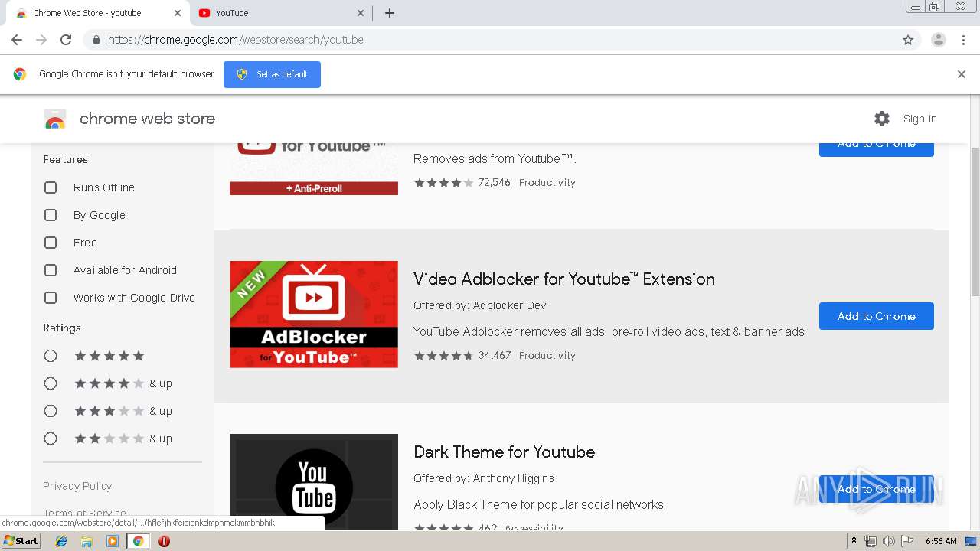The image size is (980, 551).
Task: Open Dark Theme for Youtube listing
Action: tap(504, 452)
